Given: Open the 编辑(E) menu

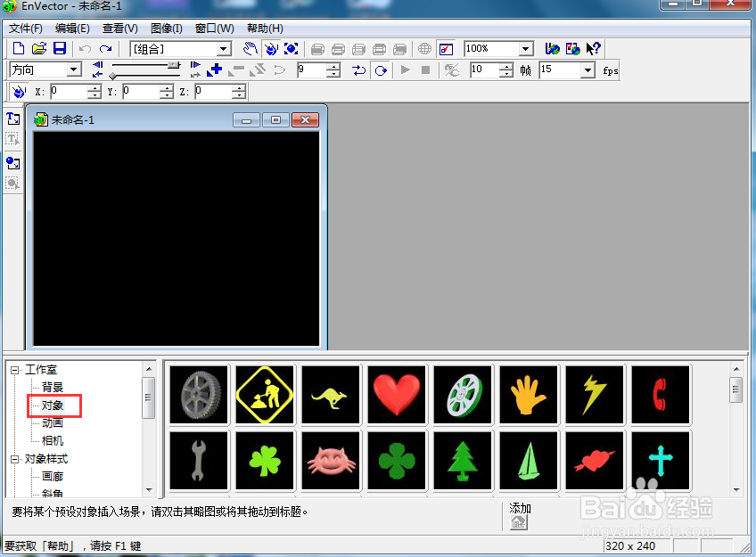Looking at the screenshot, I should [x=72, y=29].
